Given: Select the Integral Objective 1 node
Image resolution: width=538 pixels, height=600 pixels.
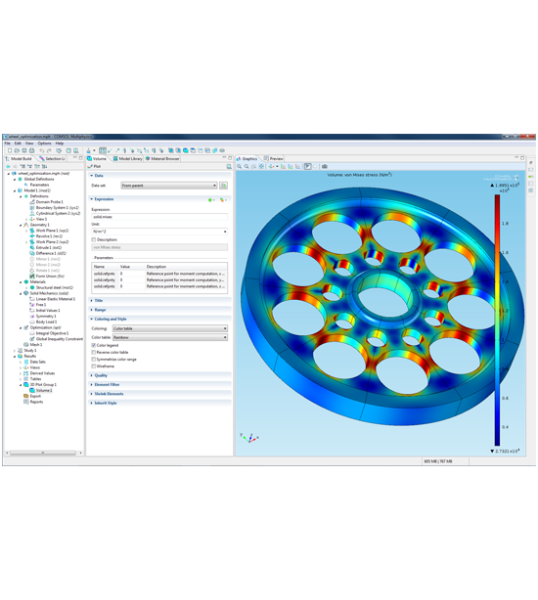Looking at the screenshot, I should pyautogui.click(x=52, y=333).
